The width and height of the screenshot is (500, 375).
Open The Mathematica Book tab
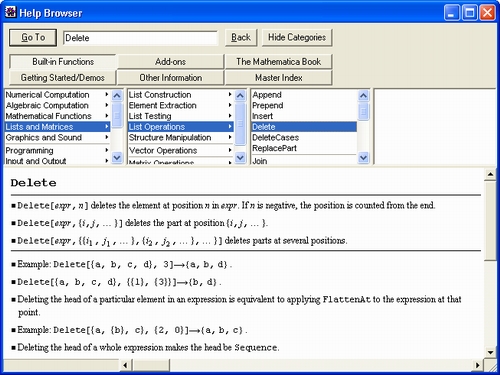pos(279,62)
